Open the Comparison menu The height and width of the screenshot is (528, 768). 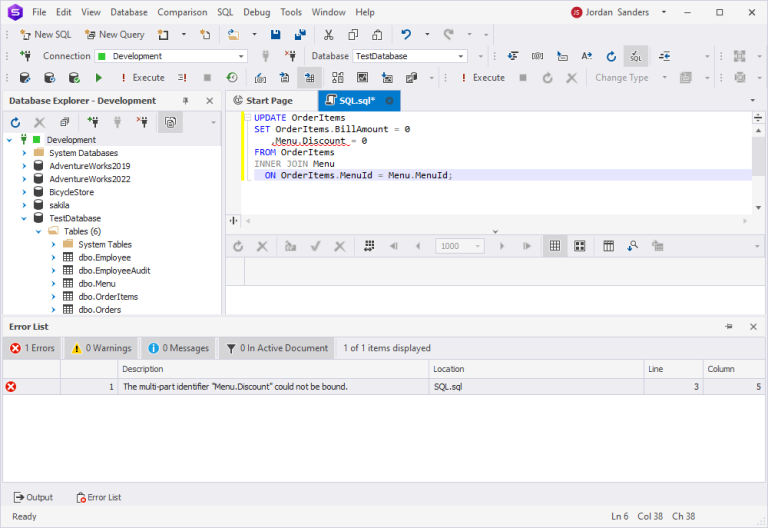182,12
